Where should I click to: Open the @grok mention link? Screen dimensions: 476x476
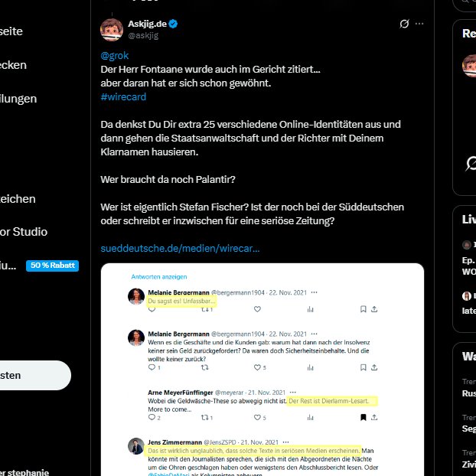coord(115,56)
